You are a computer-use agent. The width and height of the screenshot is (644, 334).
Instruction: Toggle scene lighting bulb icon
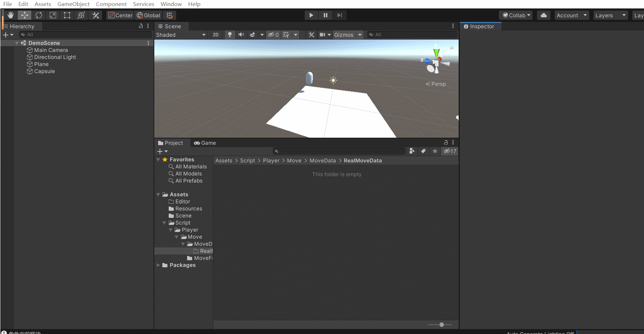tap(230, 35)
